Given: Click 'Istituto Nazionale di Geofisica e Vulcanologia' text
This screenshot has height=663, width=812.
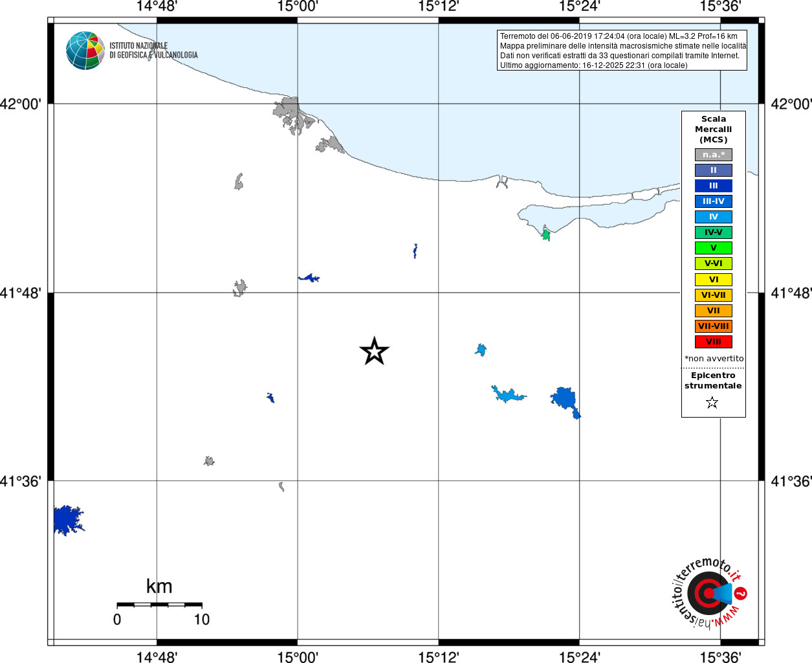Looking at the screenshot, I should [x=153, y=51].
